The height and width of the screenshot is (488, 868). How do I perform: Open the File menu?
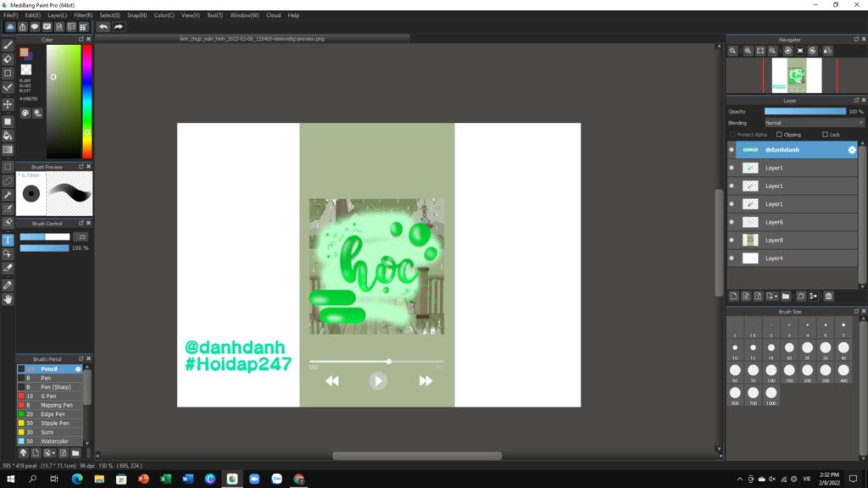(x=10, y=15)
